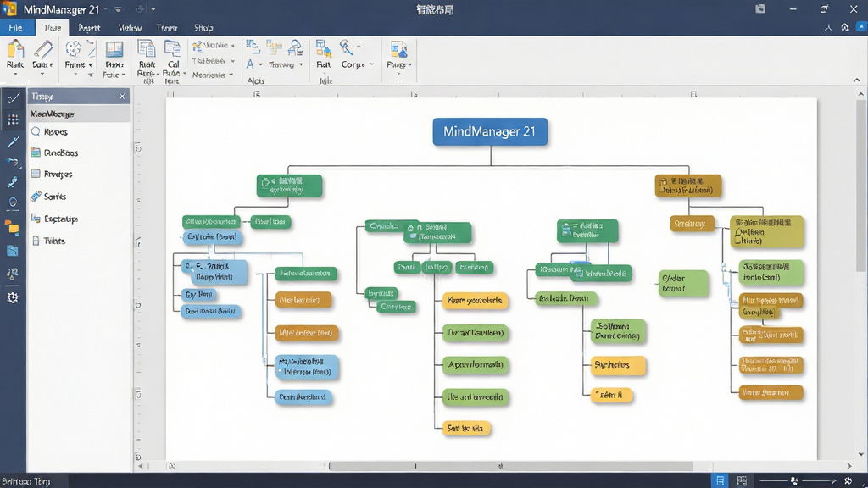Click the blue folder icon in left sidebar

(12, 251)
